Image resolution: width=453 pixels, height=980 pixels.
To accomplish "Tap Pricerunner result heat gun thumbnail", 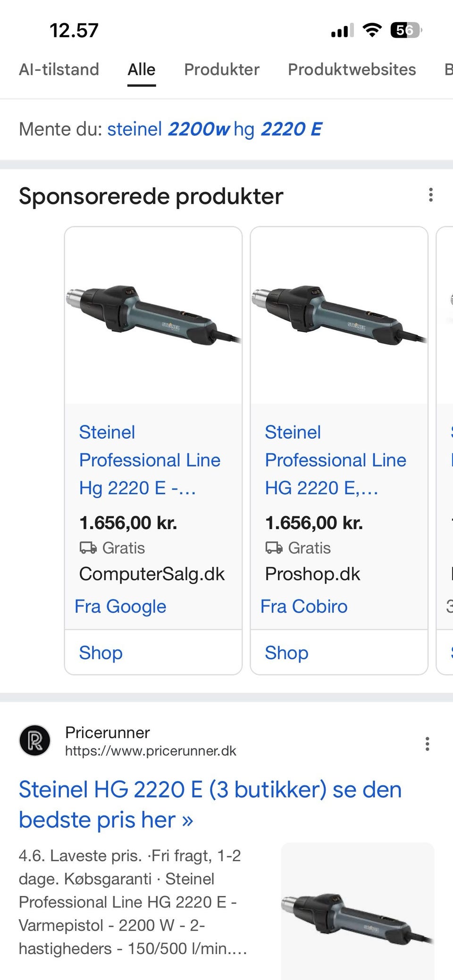I will point(357,910).
